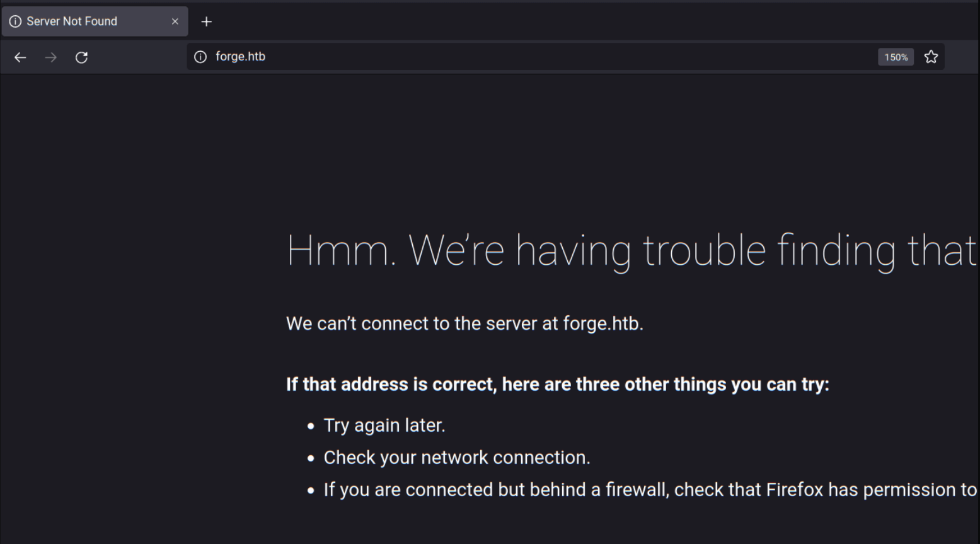Click the info favicon on the tab
Viewport: 980px width, 544px height.
(x=15, y=21)
